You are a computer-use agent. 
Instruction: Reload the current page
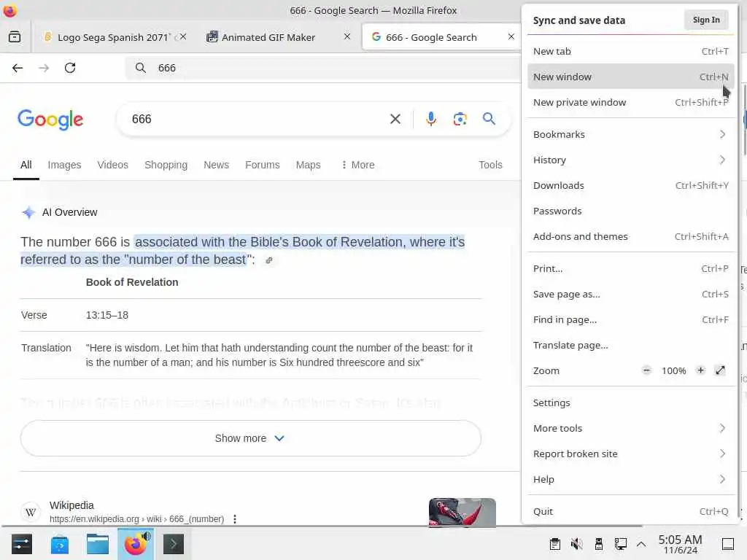[x=70, y=68]
